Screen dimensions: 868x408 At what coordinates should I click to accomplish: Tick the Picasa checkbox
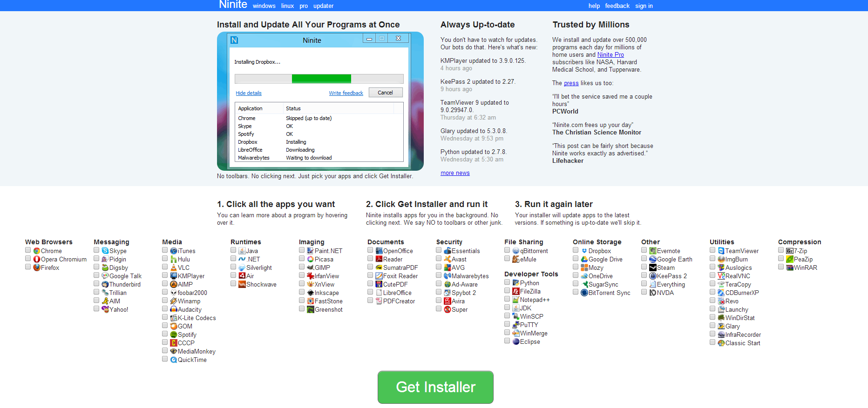(302, 259)
